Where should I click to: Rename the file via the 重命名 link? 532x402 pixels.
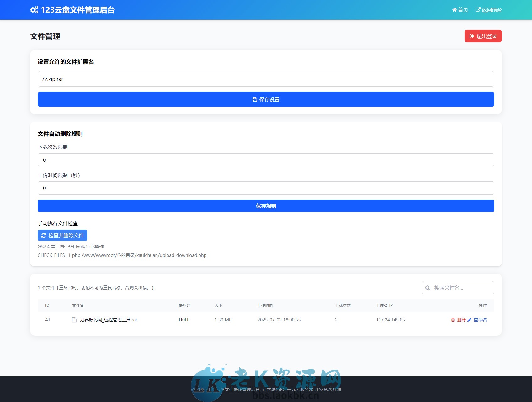coord(480,320)
